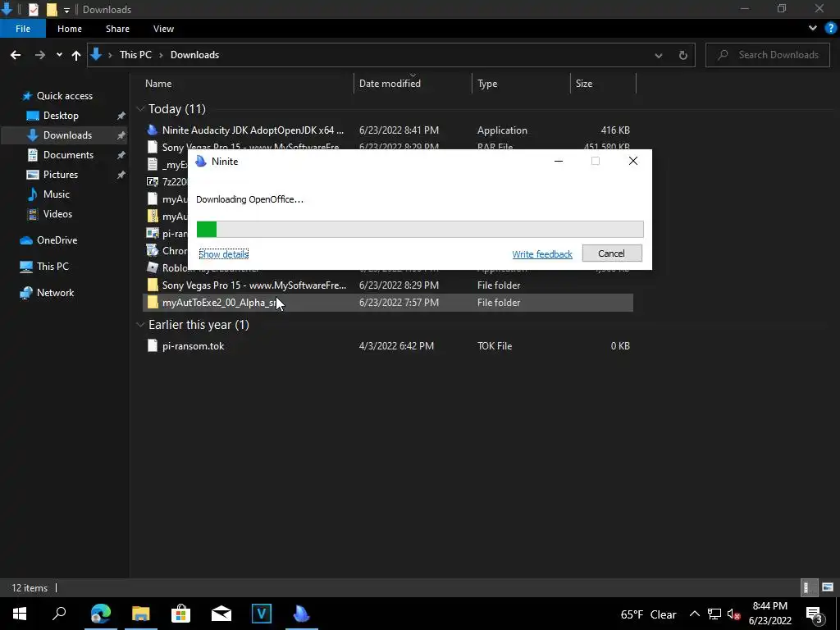
Task: Sort by the Date modified column
Action: 390,84
